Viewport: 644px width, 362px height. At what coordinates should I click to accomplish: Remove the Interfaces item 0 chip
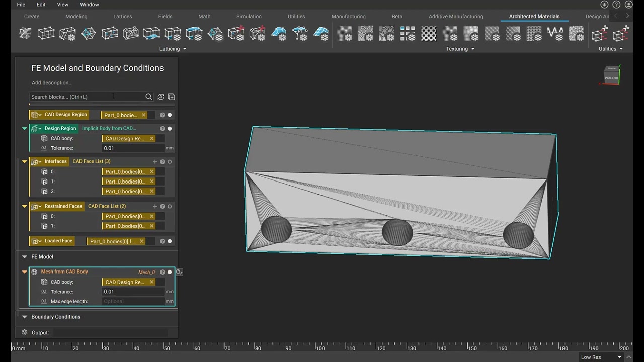pos(151,172)
